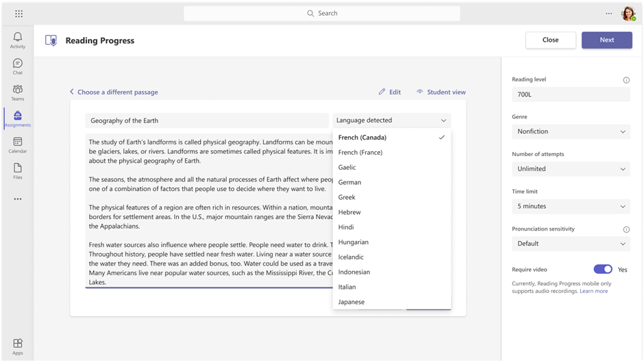This screenshot has width=644, height=362.
Task: Open Files in the sidebar
Action: tap(18, 171)
